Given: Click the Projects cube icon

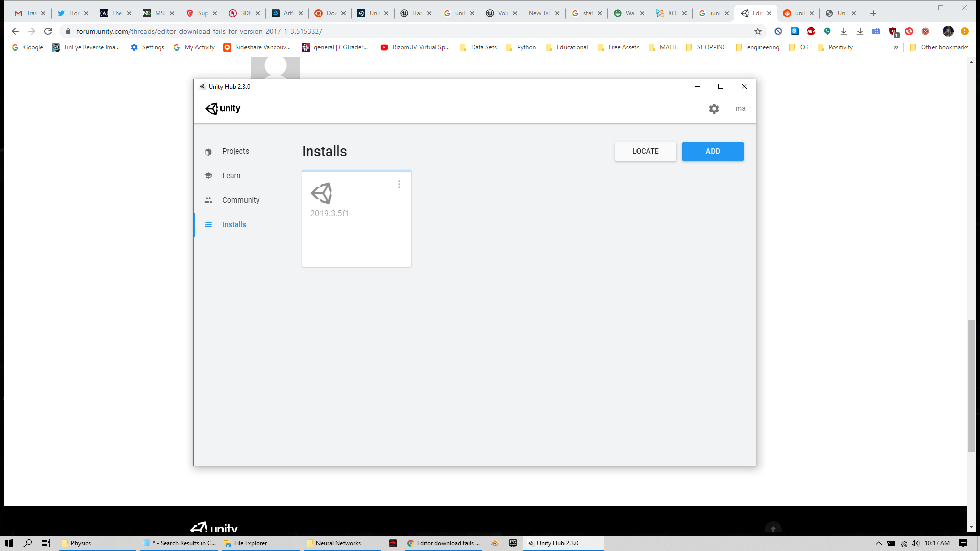Looking at the screenshot, I should [x=208, y=152].
